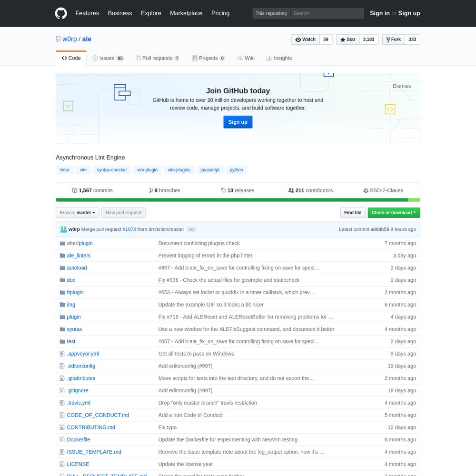Fork the ale repository
The height and width of the screenshot is (476, 476).
tap(394, 40)
